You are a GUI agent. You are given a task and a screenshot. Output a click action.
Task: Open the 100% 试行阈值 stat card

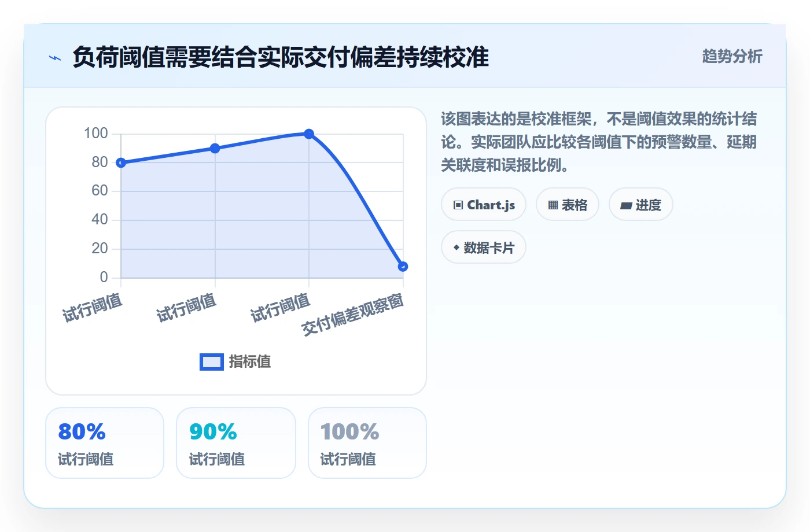(367, 443)
